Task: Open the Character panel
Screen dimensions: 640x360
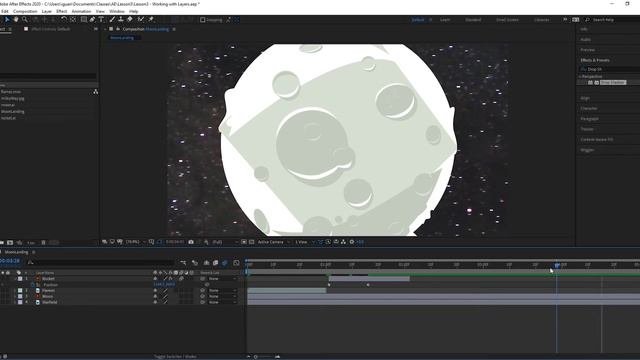Action: pos(589,109)
